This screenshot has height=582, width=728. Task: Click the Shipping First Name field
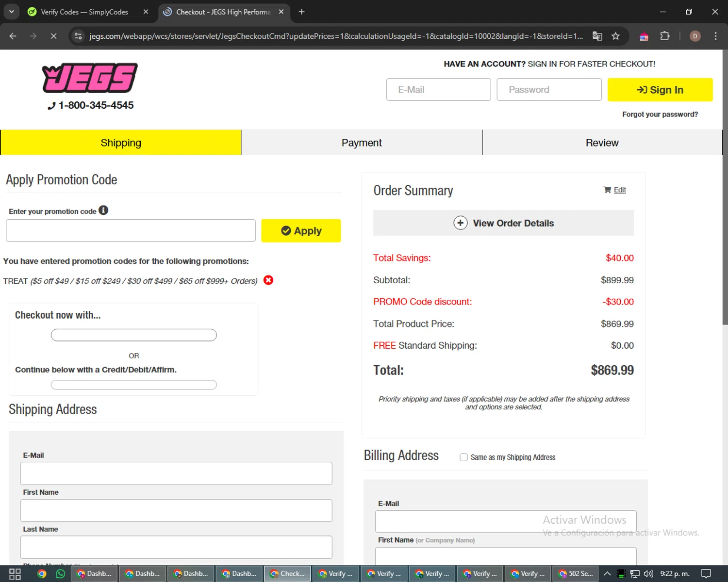[176, 511]
